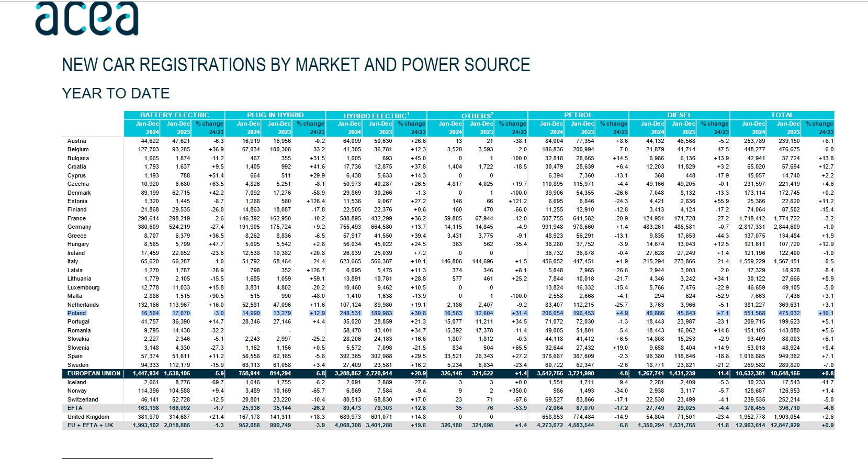The height and width of the screenshot is (468, 868).
Task: Select the Iceland row label
Action: [x=76, y=382]
